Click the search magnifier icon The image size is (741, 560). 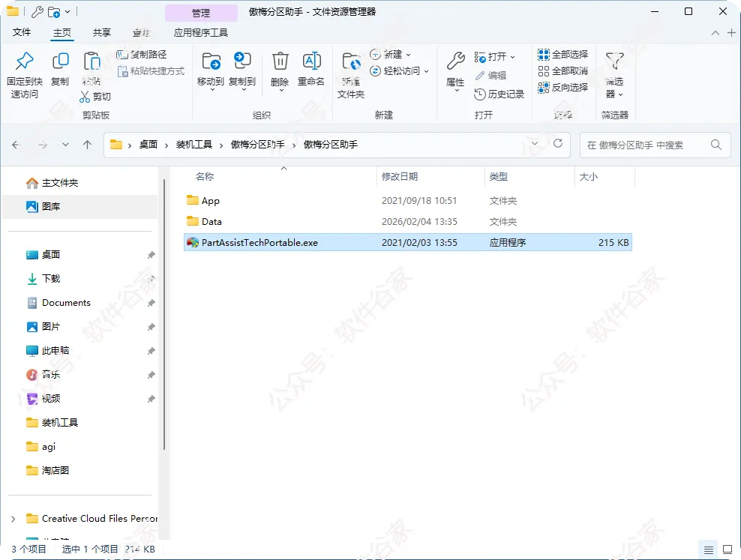716,145
